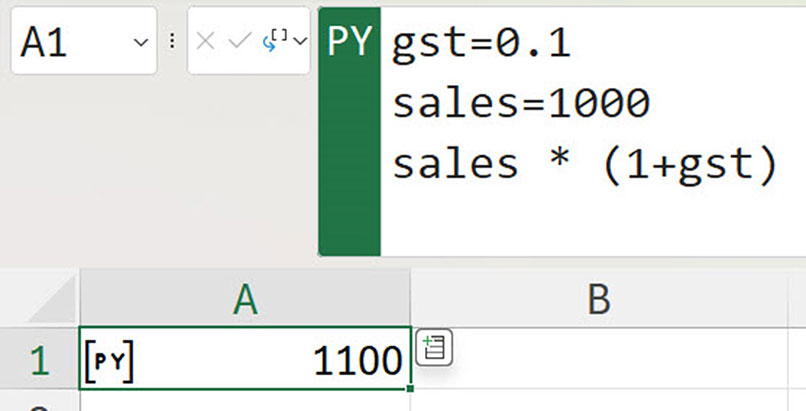Click the card icon beside cell A1
This screenshot has height=411, width=806.
[x=435, y=348]
